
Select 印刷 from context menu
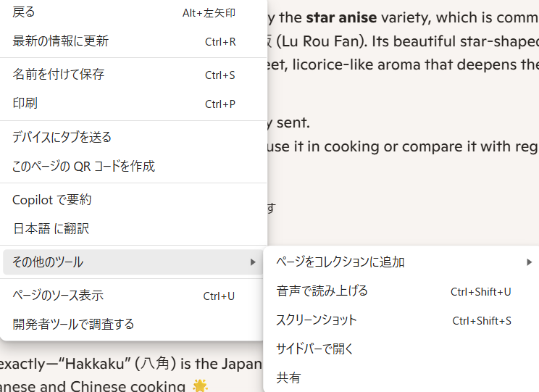133,103
